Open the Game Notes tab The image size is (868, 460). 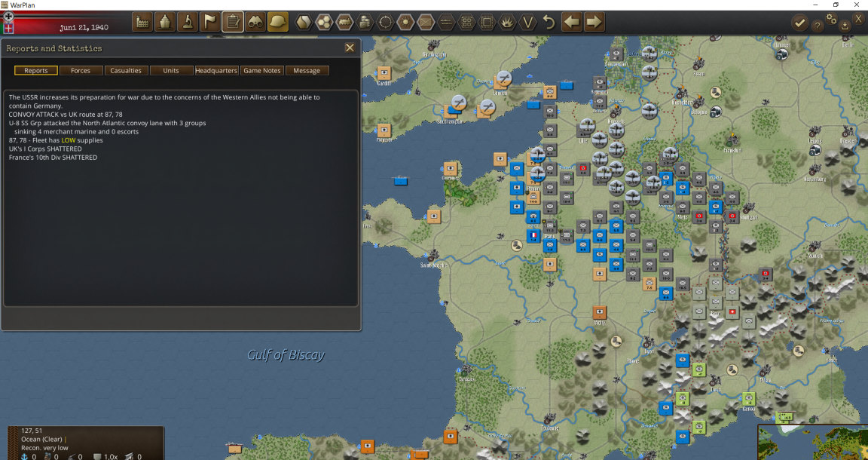pos(262,70)
